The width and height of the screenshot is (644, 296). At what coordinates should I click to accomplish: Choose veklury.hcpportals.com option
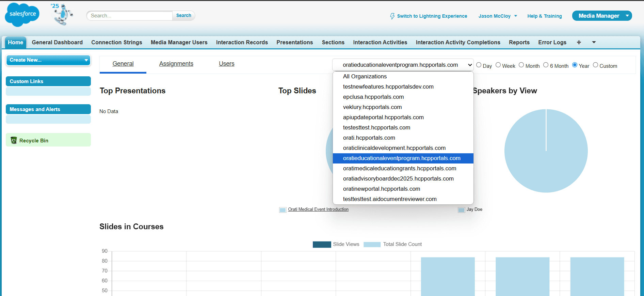[403, 107]
